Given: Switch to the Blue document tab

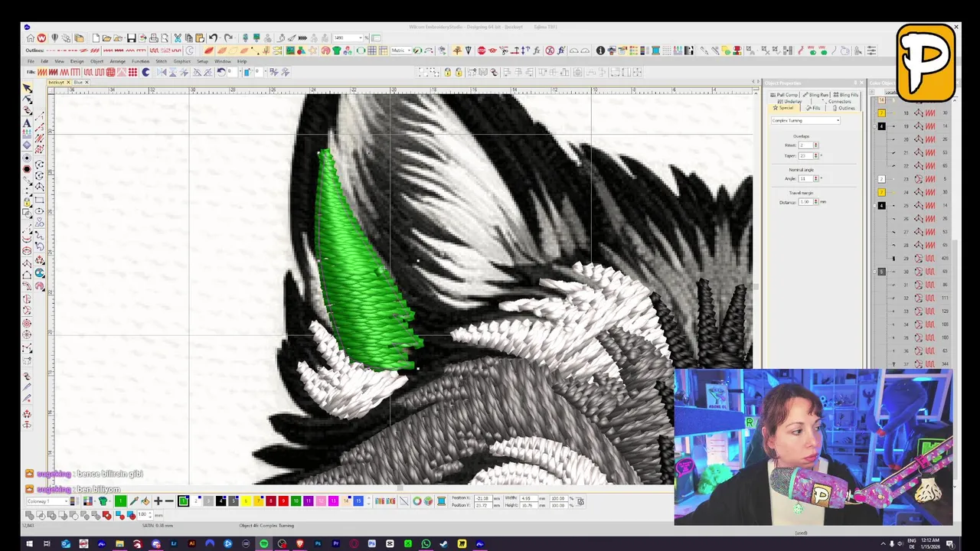Looking at the screenshot, I should click(x=78, y=82).
